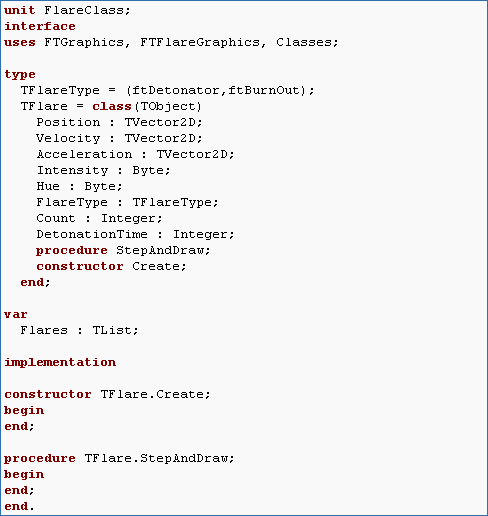Viewport: 488px width, 516px height.
Task: Click 'DetonationTime' field name
Action: [92, 234]
